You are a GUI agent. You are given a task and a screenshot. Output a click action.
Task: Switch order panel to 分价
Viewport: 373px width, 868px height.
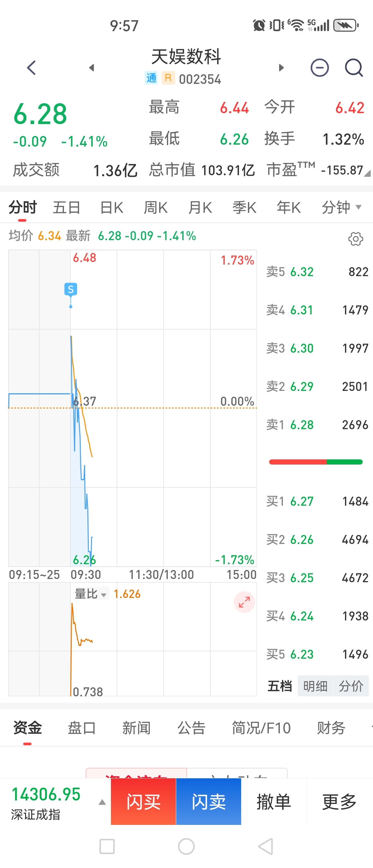(x=351, y=686)
